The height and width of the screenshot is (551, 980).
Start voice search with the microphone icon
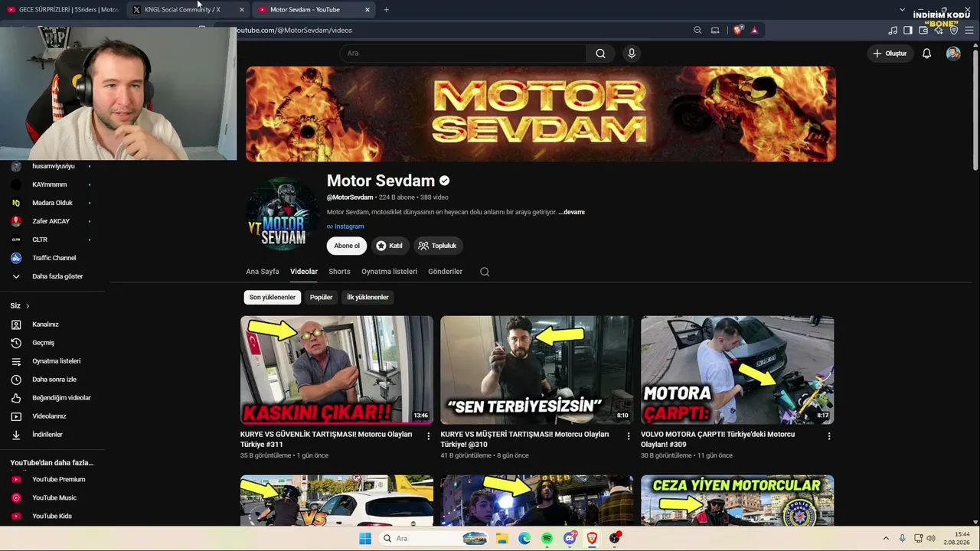pyautogui.click(x=632, y=54)
